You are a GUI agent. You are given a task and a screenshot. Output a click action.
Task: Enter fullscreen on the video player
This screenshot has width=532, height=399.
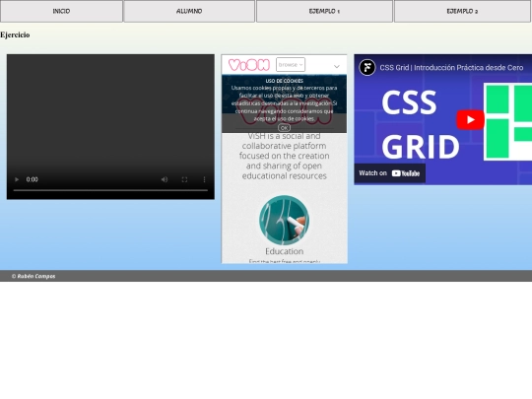(184, 179)
